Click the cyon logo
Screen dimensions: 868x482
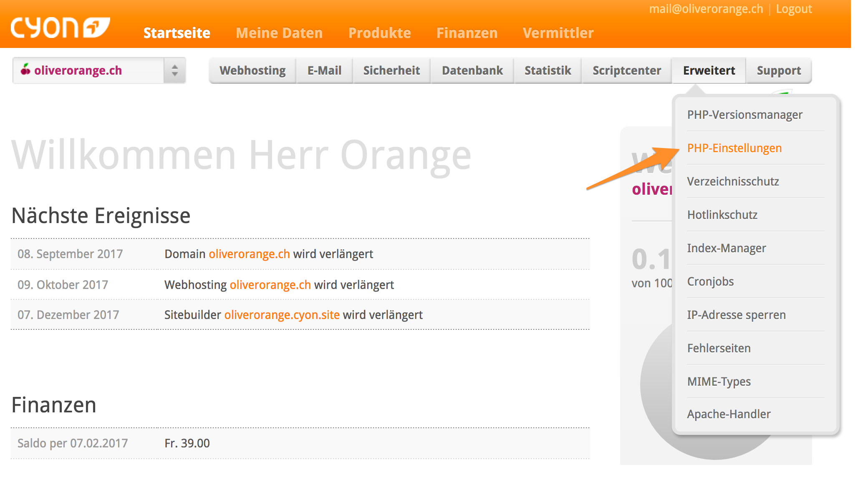[x=61, y=28]
